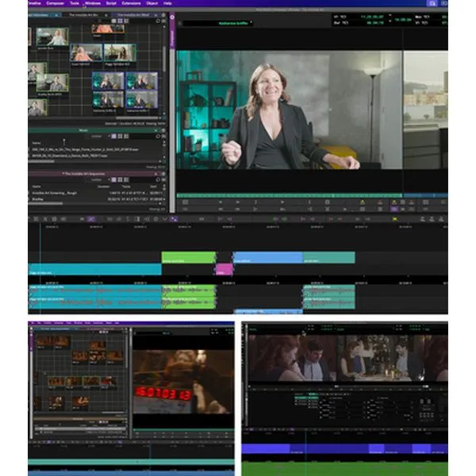Set Sequences bin to text view

click(x=113, y=180)
